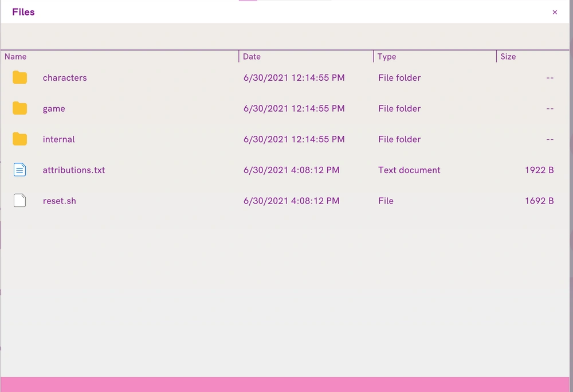The image size is (573, 392).
Task: Open the characters folder icon
Action: tap(19, 78)
